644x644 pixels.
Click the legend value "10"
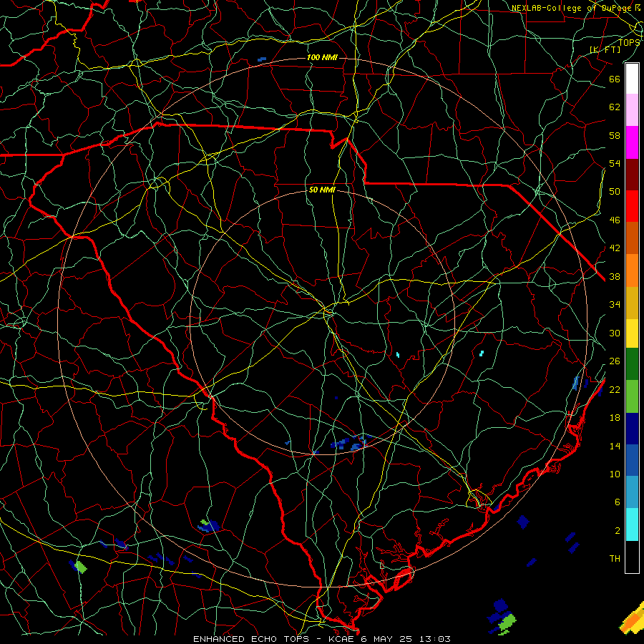click(x=615, y=474)
